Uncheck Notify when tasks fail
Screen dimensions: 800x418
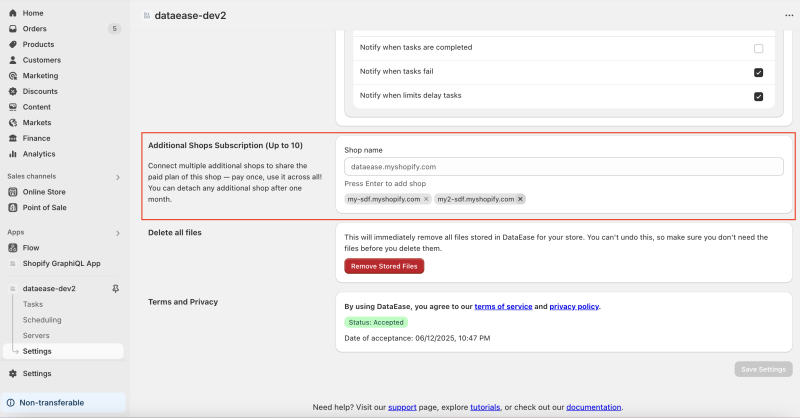[x=759, y=72]
